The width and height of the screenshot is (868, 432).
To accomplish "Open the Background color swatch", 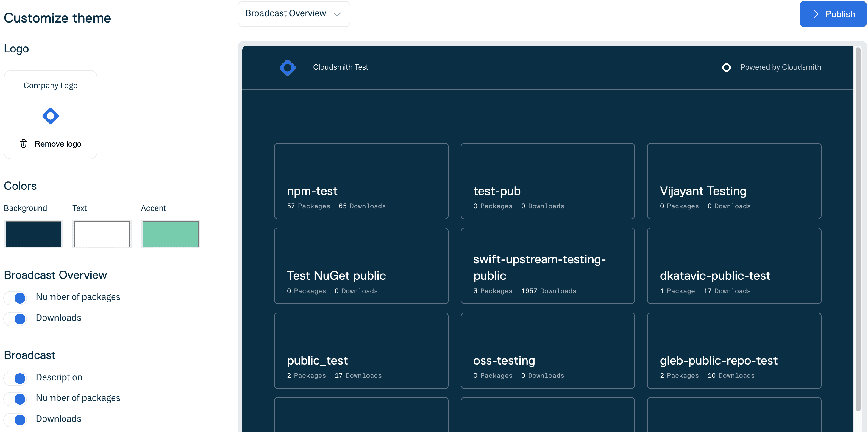I will pos(33,234).
